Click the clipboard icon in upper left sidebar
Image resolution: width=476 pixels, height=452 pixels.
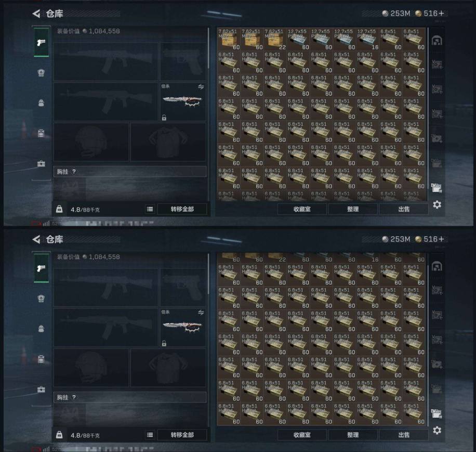[x=41, y=133]
